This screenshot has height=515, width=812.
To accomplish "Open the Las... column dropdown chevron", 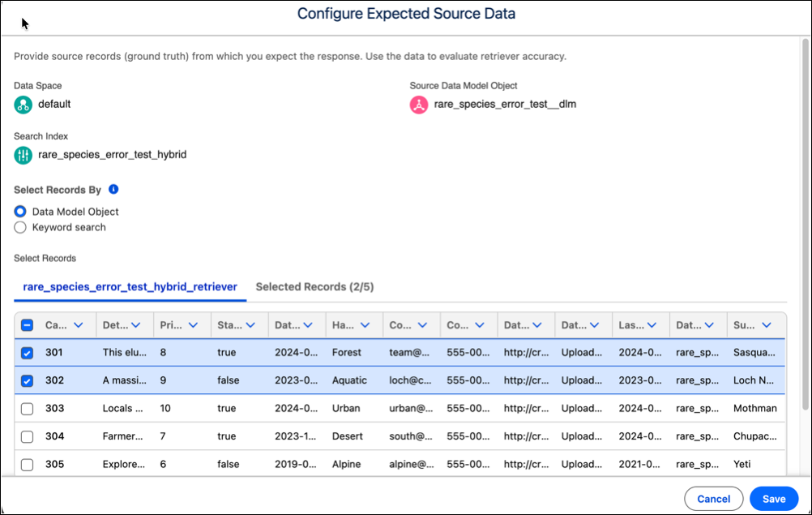I will coord(652,325).
